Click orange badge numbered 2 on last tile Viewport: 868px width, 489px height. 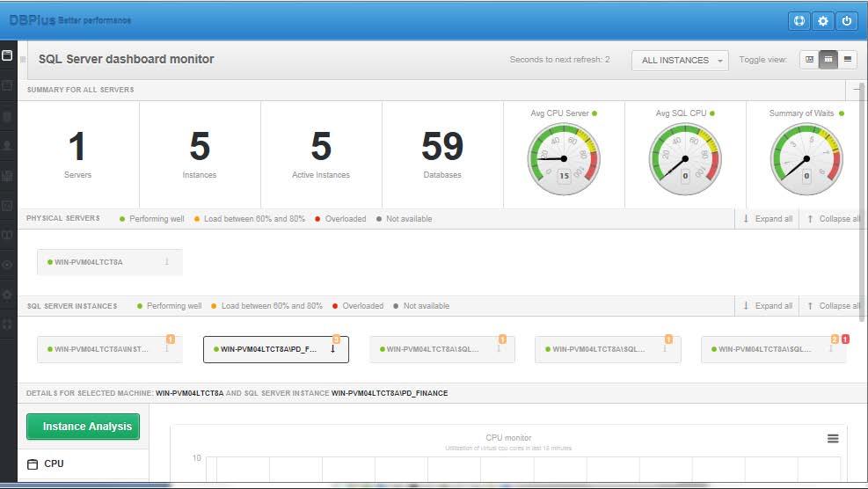pos(835,339)
